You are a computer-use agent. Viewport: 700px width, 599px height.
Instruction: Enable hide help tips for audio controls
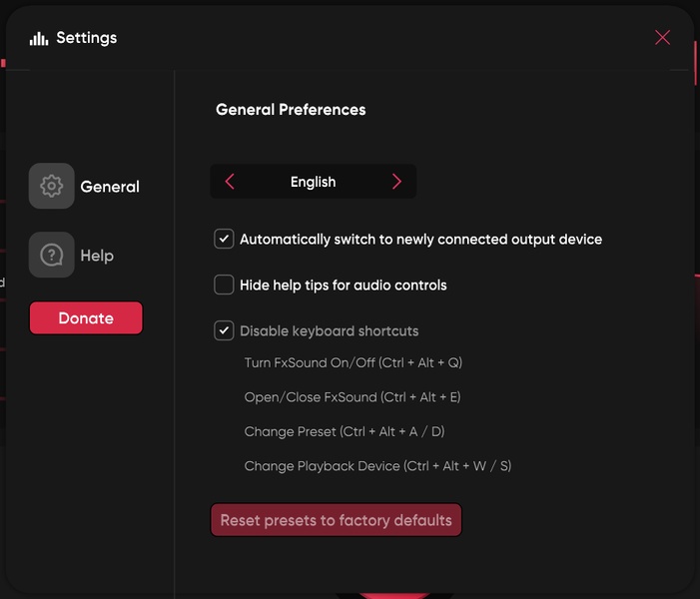pos(224,286)
